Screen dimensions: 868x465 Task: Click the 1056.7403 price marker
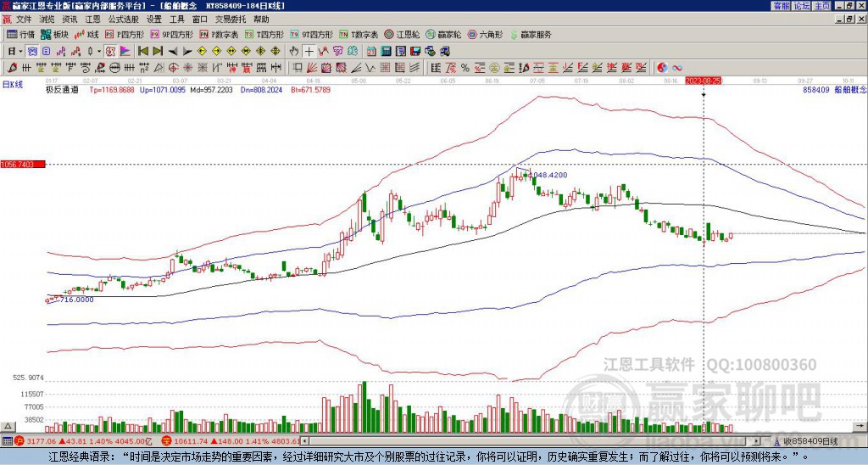[x=23, y=165]
